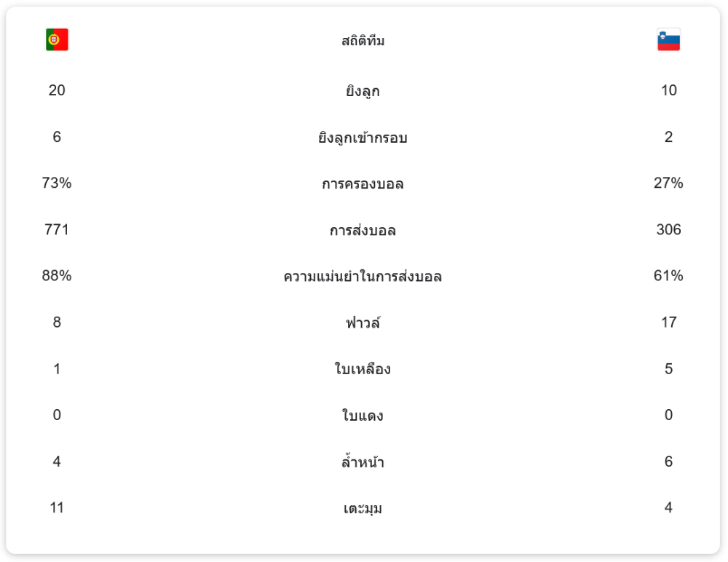Click the Portugal flag icon
Image resolution: width=728 pixels, height=562 pixels.
57,40
